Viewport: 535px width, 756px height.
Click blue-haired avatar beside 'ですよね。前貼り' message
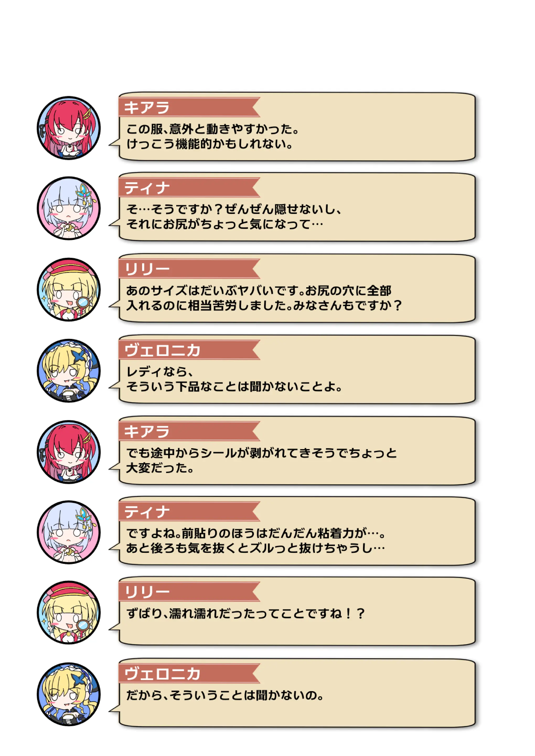68,532
